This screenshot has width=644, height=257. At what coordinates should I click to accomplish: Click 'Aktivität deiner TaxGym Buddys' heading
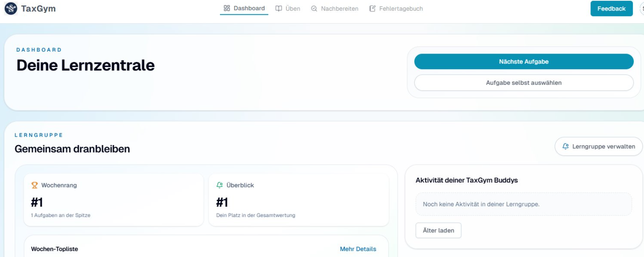(466, 180)
